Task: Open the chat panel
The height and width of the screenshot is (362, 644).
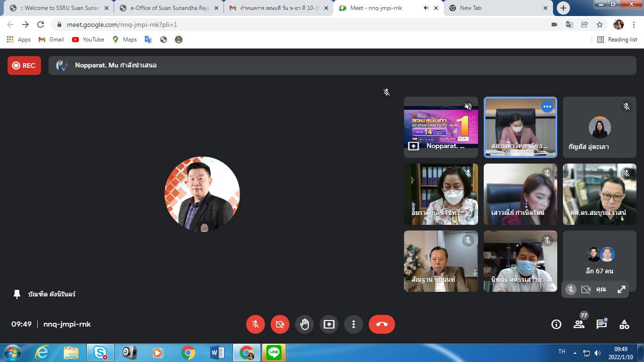Action: (x=602, y=324)
